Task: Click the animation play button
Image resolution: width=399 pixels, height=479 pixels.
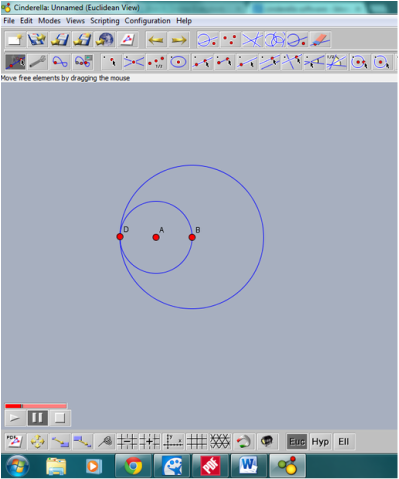Action: point(15,418)
